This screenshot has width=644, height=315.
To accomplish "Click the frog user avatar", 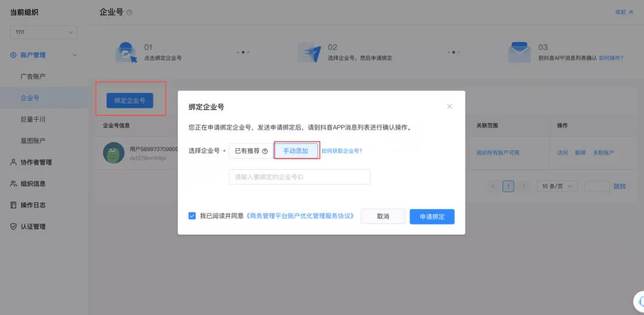I will (x=114, y=152).
